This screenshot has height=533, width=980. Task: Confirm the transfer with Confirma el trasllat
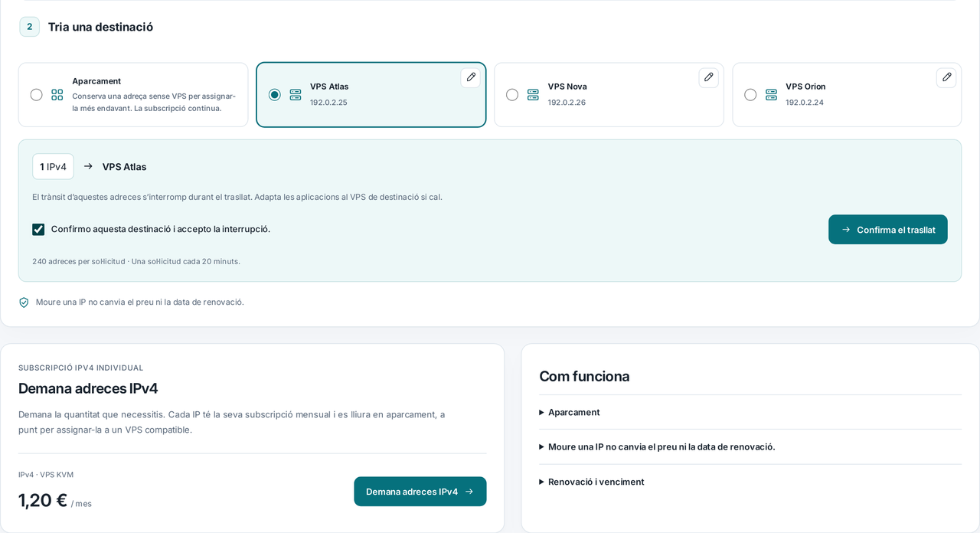(x=888, y=230)
